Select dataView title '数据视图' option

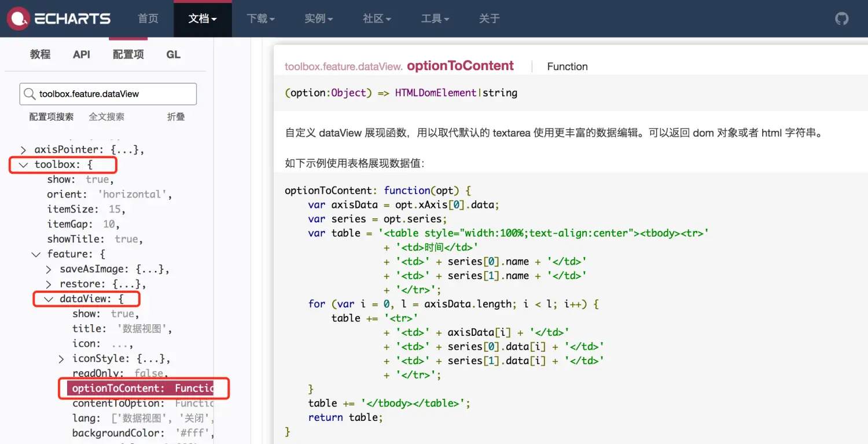[x=122, y=329]
